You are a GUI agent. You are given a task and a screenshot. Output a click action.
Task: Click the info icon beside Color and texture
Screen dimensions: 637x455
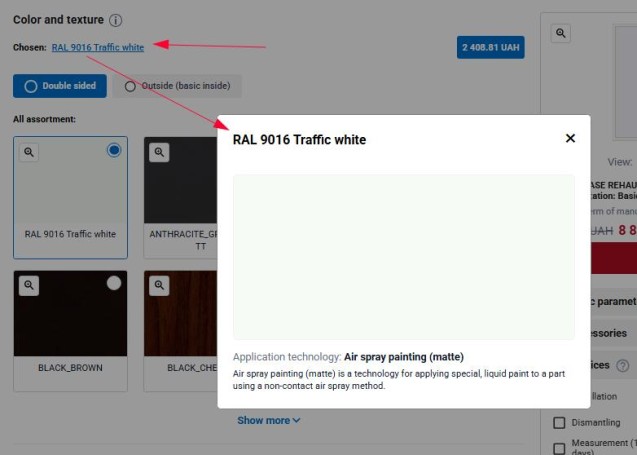pyautogui.click(x=116, y=20)
